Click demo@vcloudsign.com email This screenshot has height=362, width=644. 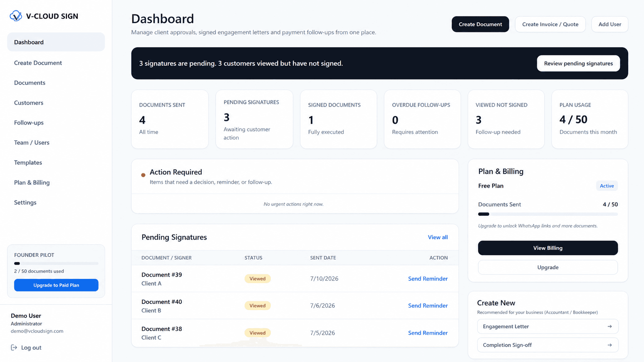pyautogui.click(x=37, y=331)
